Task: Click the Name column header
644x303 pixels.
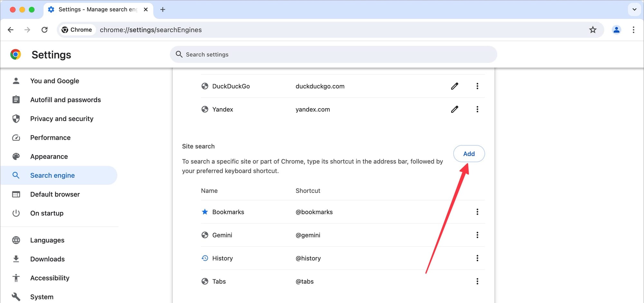Action: (x=209, y=191)
